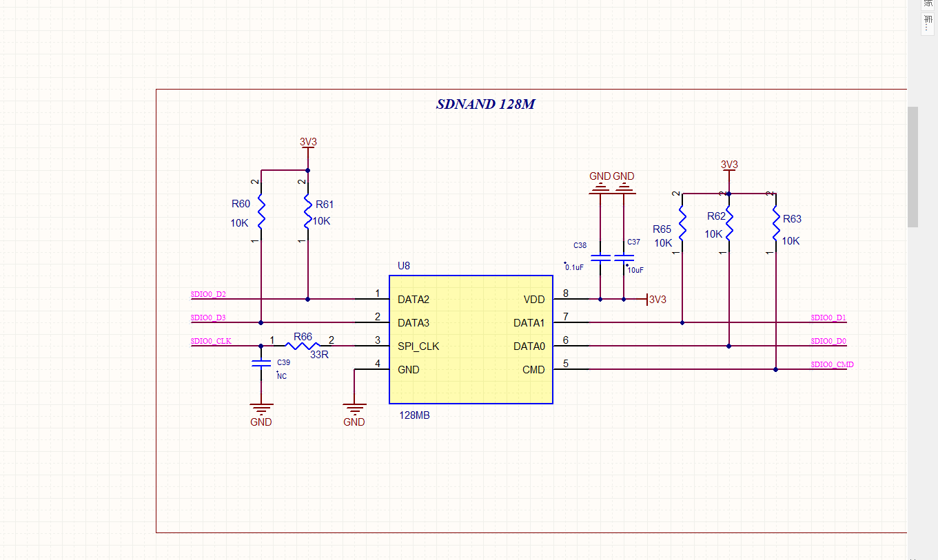Viewport: 938px width, 560px height.
Task: Click the 10uF capacitor value
Action: tap(635, 271)
